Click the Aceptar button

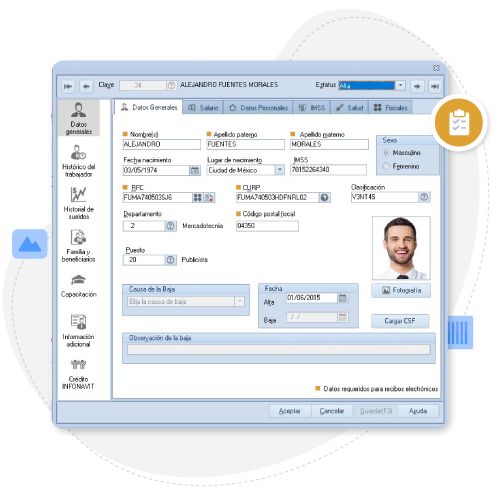click(x=290, y=411)
